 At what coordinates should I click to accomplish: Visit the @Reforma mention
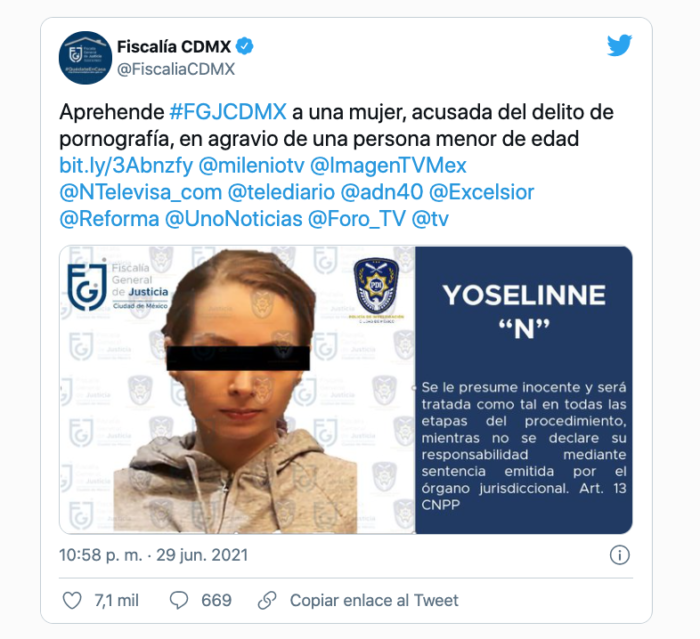tap(109, 219)
